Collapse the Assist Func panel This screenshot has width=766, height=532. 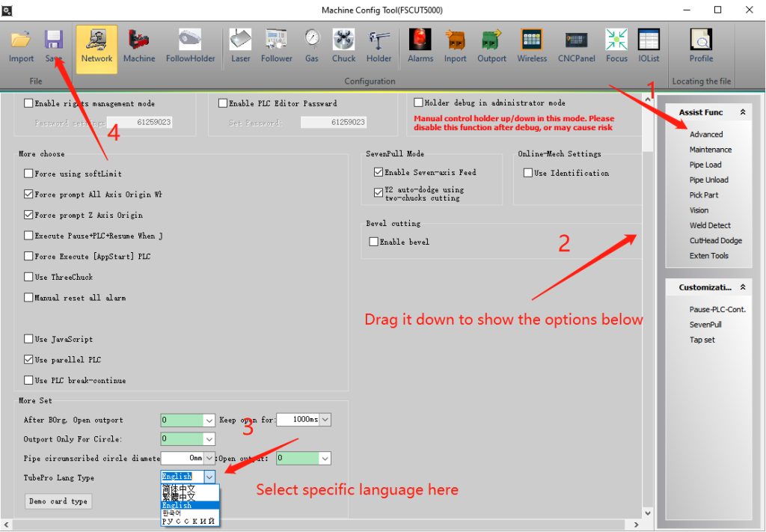(743, 112)
